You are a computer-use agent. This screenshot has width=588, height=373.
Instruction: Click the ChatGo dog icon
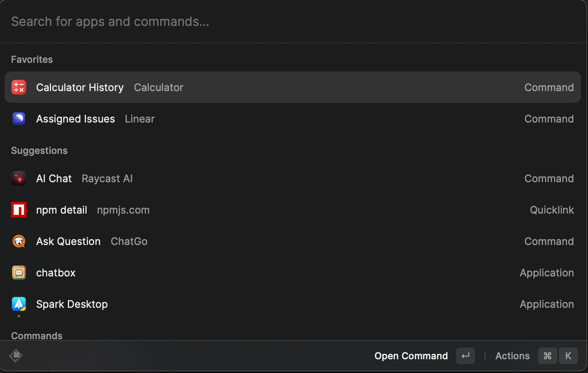coord(19,241)
